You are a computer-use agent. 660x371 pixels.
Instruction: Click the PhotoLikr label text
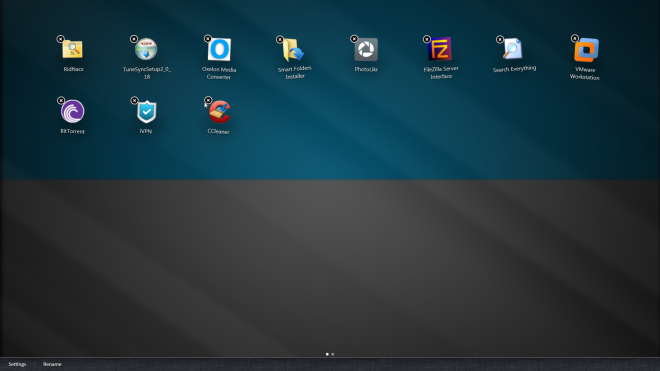(x=366, y=69)
